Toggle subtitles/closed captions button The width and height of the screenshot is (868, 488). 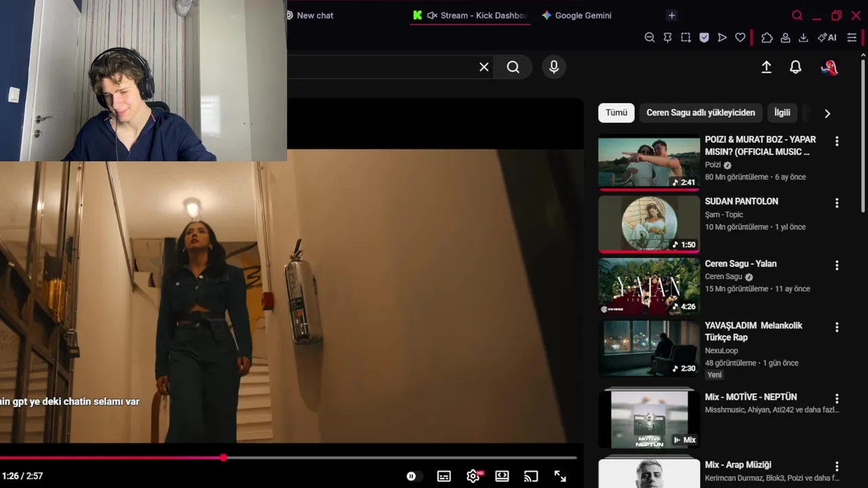click(444, 476)
